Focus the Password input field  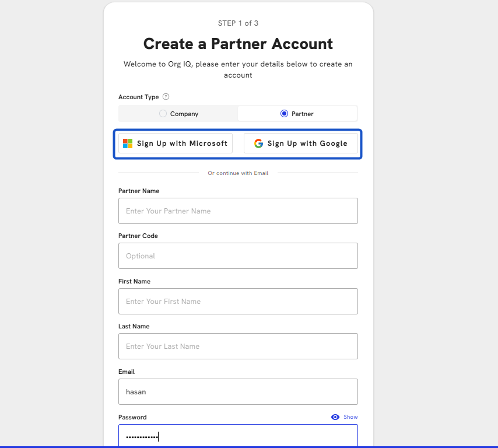[x=238, y=436]
